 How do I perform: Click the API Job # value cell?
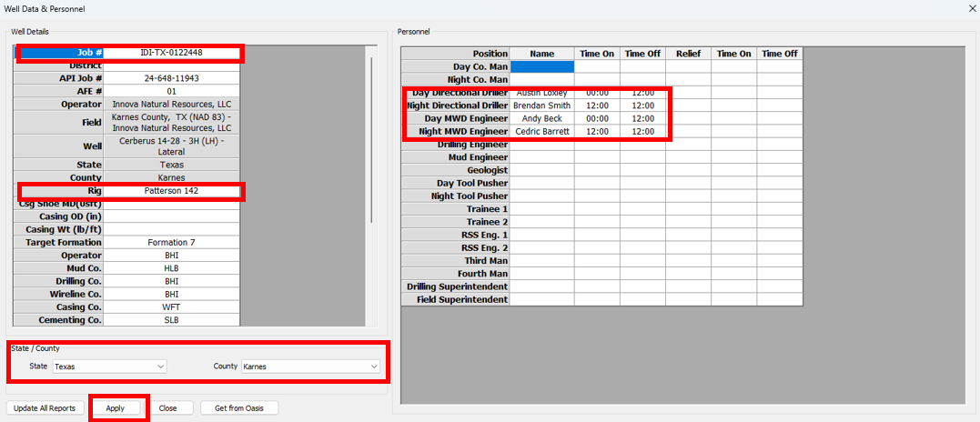click(171, 78)
